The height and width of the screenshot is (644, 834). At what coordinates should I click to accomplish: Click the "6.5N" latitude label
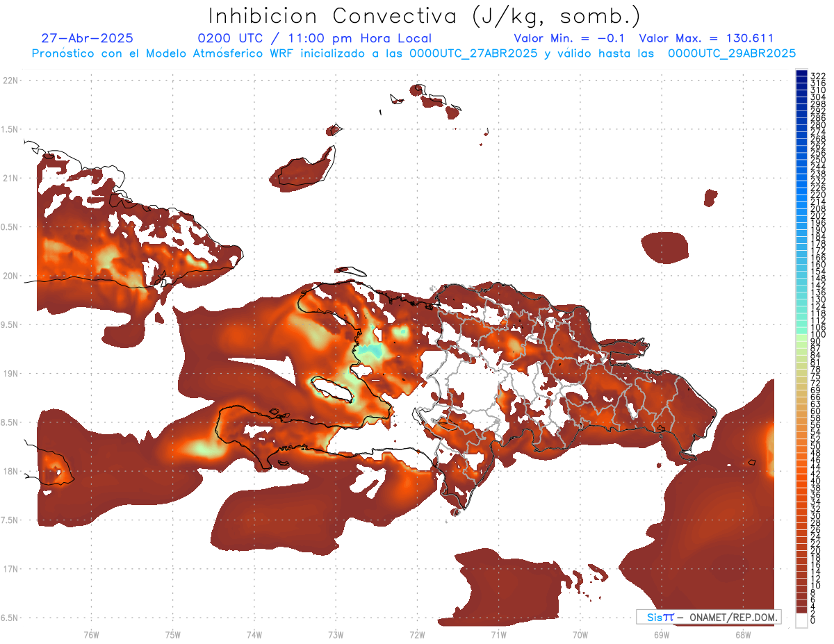pyautogui.click(x=10, y=618)
